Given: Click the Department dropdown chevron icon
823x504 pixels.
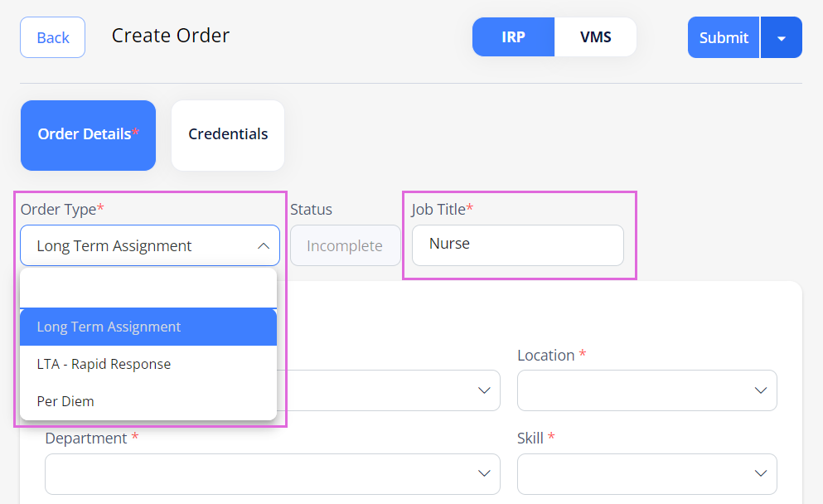Looking at the screenshot, I should click(x=484, y=473).
